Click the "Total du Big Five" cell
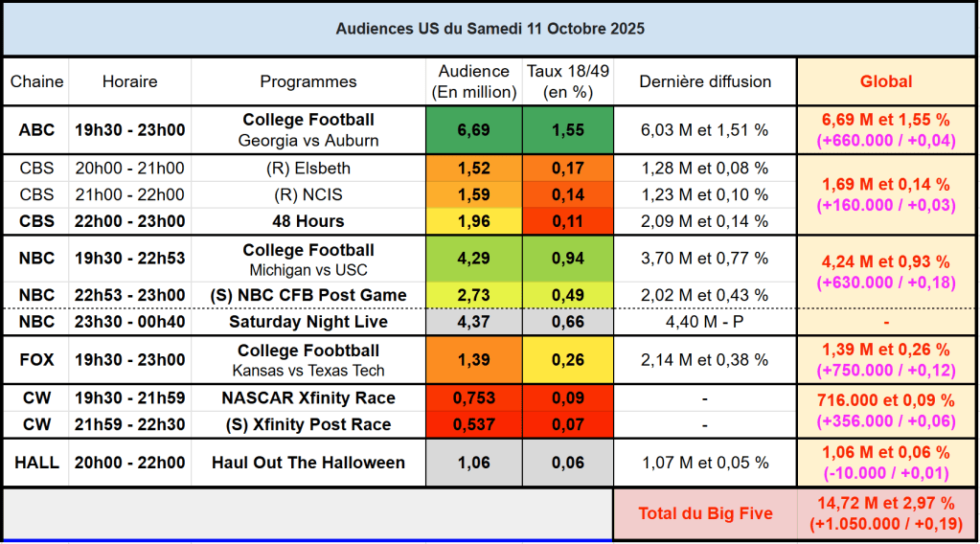 pos(705,514)
